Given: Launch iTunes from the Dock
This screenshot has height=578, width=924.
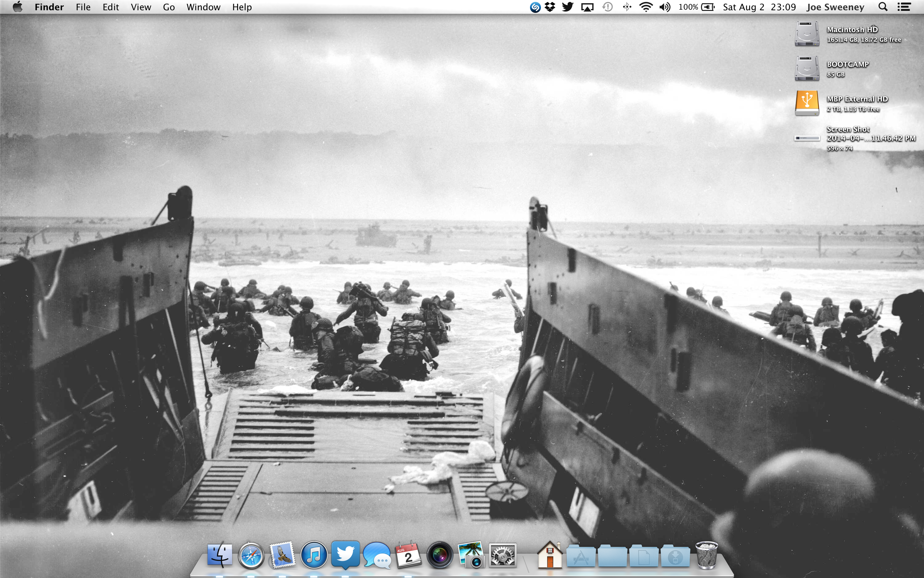Looking at the screenshot, I should (314, 556).
